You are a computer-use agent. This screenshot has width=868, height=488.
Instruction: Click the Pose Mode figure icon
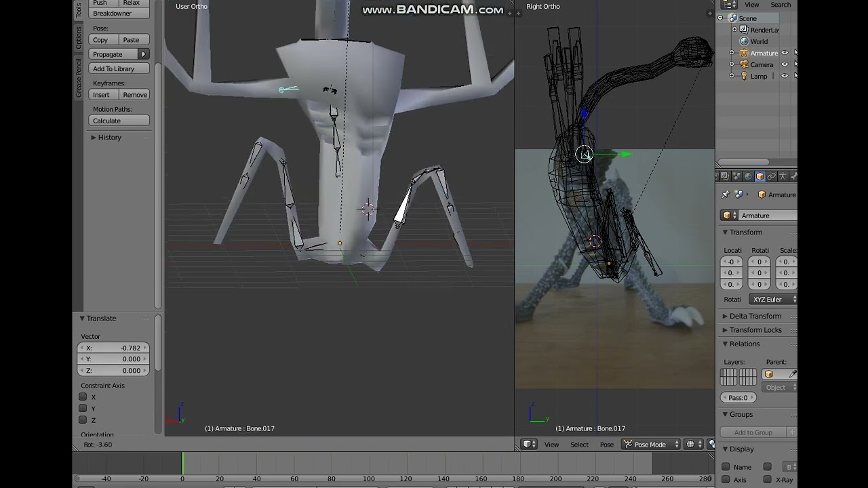628,445
